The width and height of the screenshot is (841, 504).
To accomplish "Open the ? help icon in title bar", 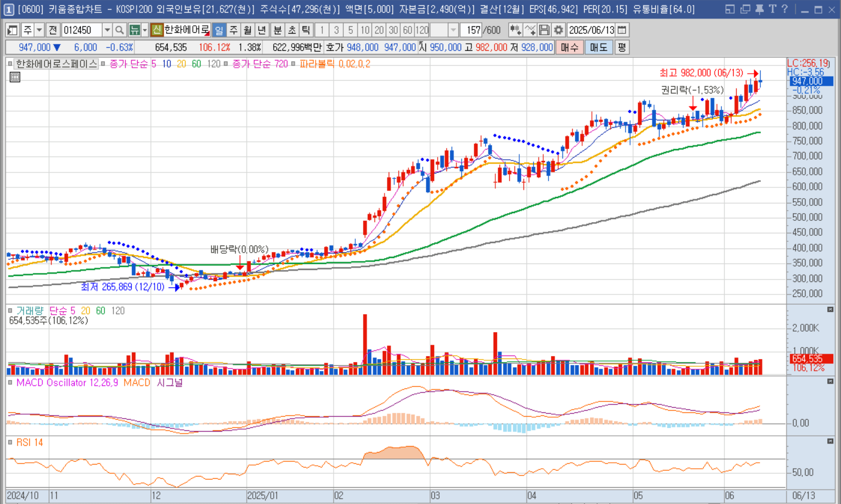I will click(x=784, y=9).
